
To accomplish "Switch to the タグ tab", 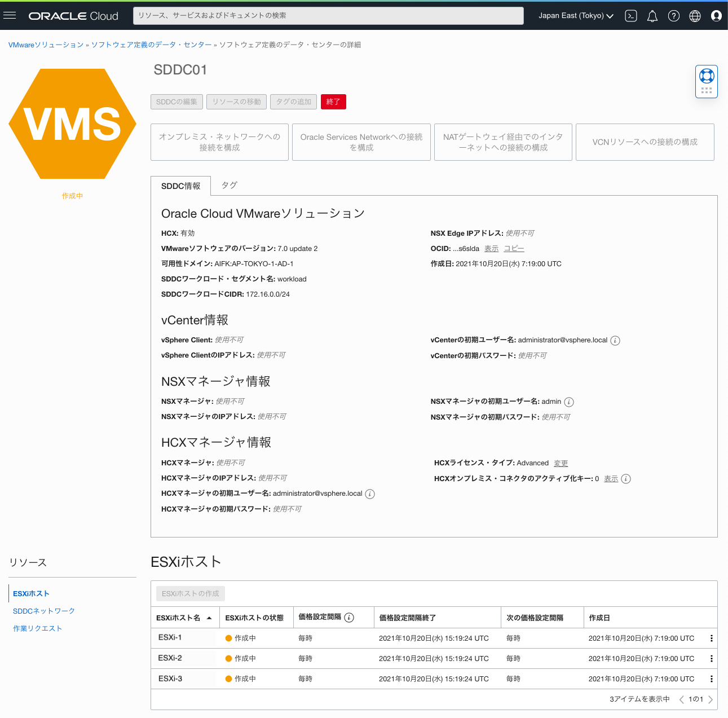I will 229,185.
